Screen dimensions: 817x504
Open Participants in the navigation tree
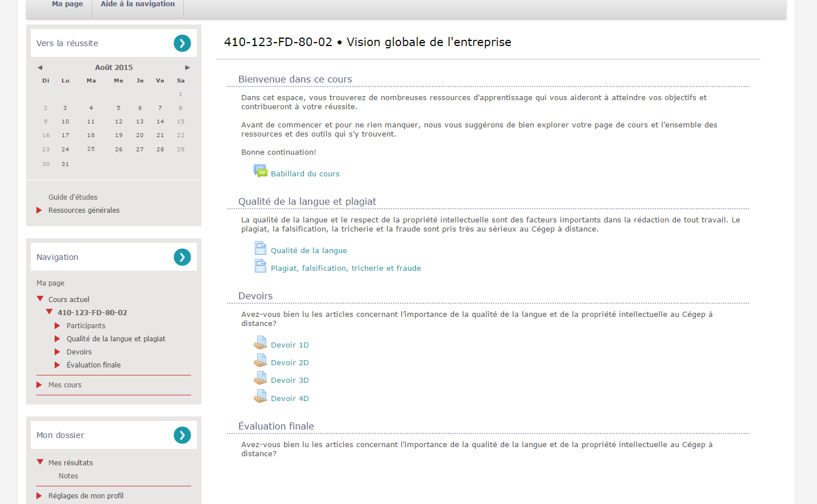click(x=86, y=326)
